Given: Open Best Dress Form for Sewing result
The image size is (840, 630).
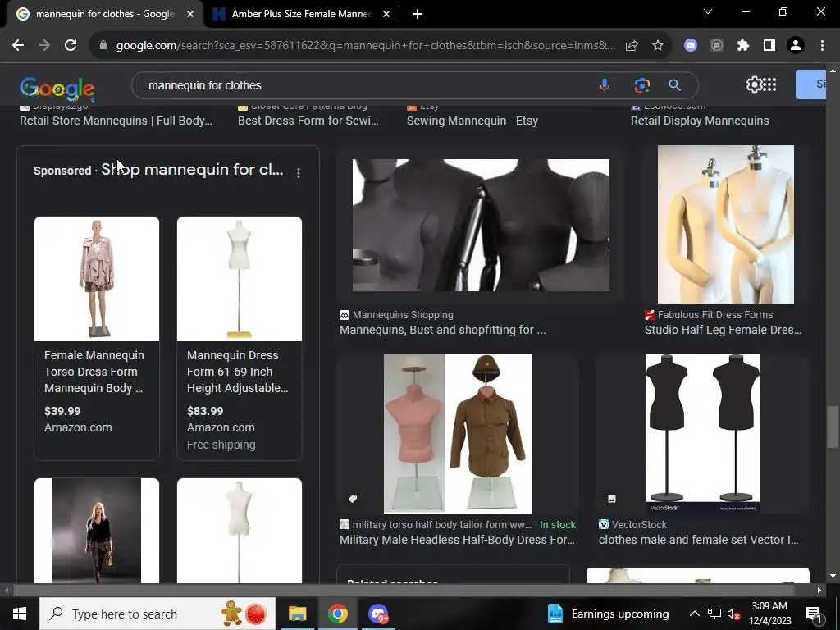Looking at the screenshot, I should (308, 121).
